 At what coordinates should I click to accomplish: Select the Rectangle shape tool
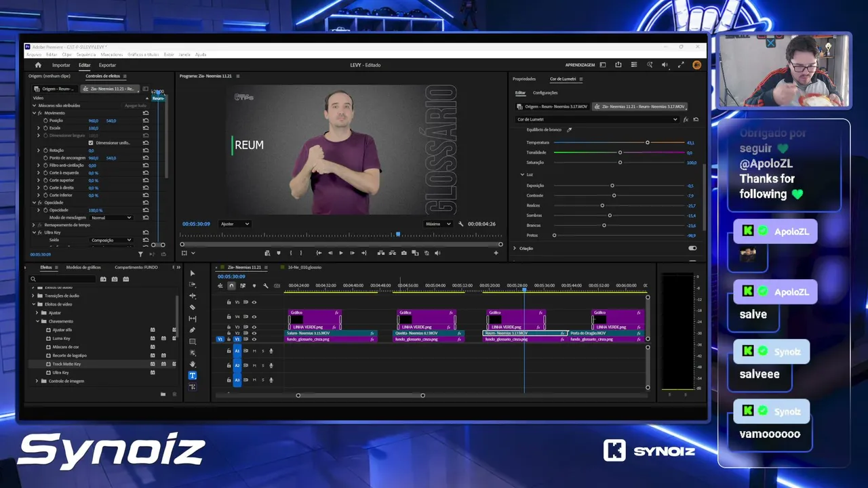pos(193,342)
